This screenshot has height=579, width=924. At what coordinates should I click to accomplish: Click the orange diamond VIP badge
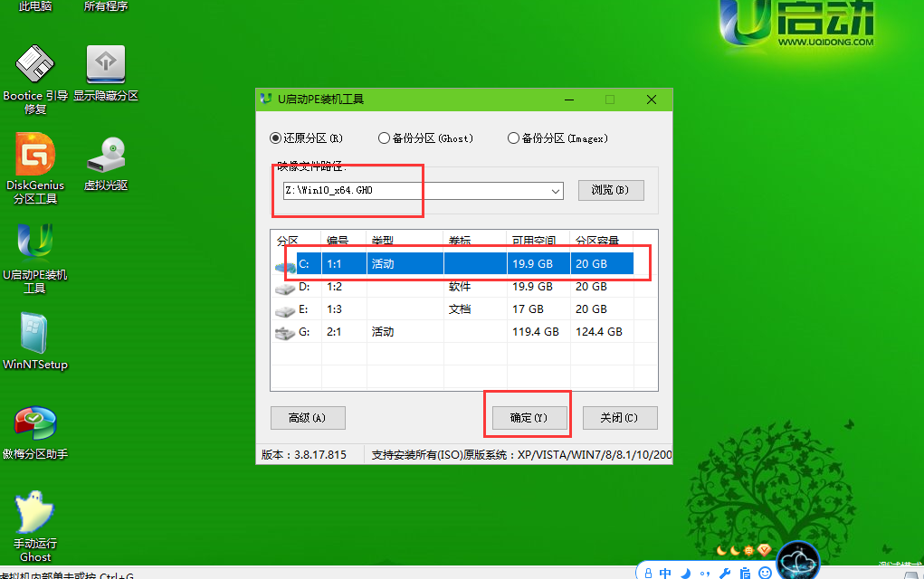click(765, 551)
